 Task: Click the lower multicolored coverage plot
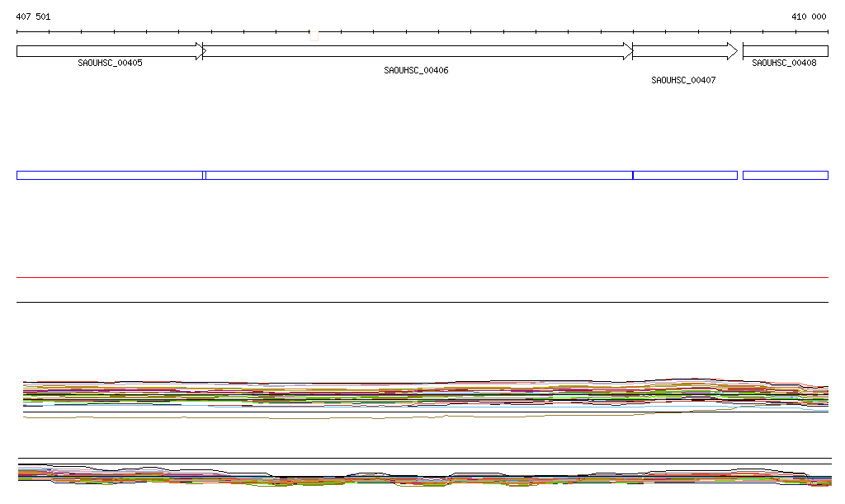422,478
